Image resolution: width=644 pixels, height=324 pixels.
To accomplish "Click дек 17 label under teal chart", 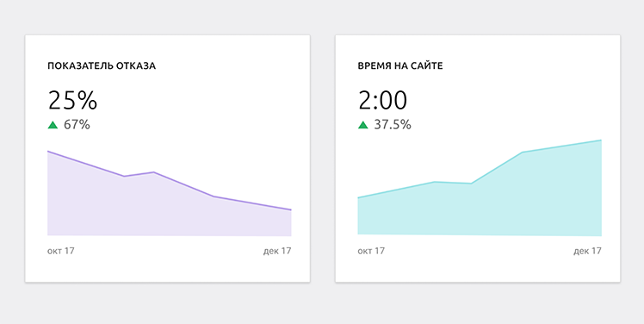I will [587, 251].
